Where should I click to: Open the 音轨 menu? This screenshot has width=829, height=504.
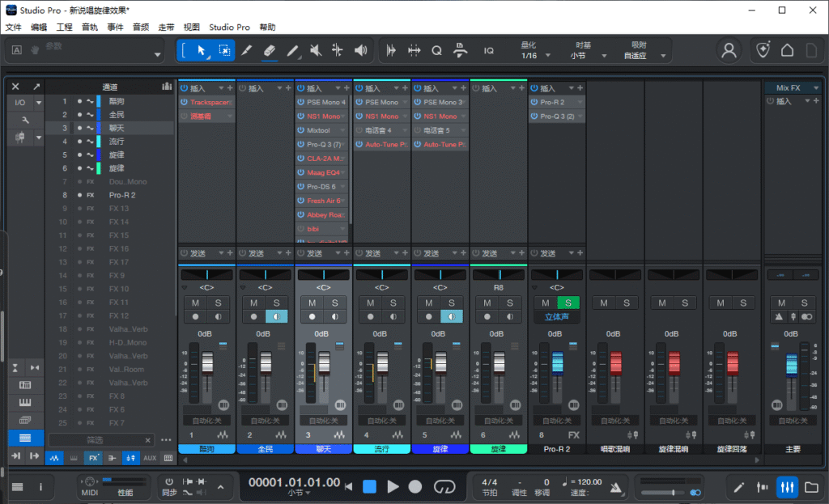click(89, 27)
